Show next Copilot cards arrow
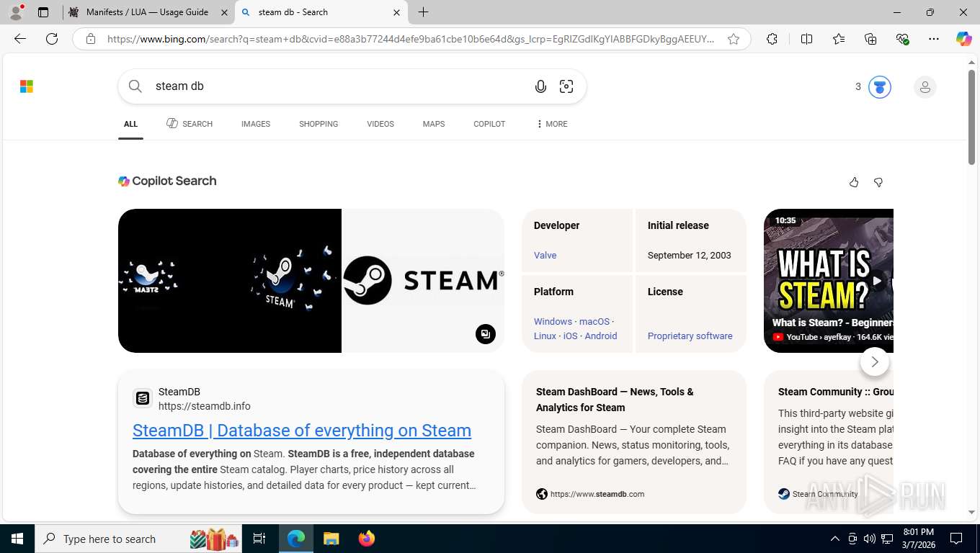980x553 pixels. 875,361
